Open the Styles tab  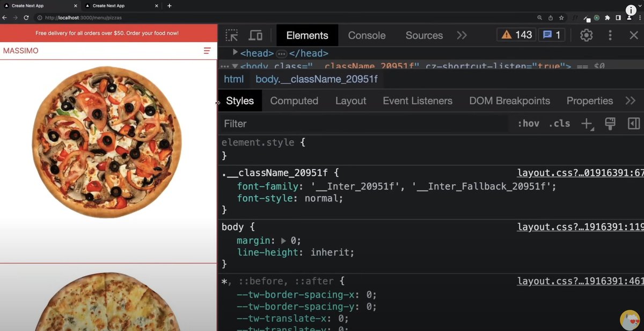(x=240, y=100)
